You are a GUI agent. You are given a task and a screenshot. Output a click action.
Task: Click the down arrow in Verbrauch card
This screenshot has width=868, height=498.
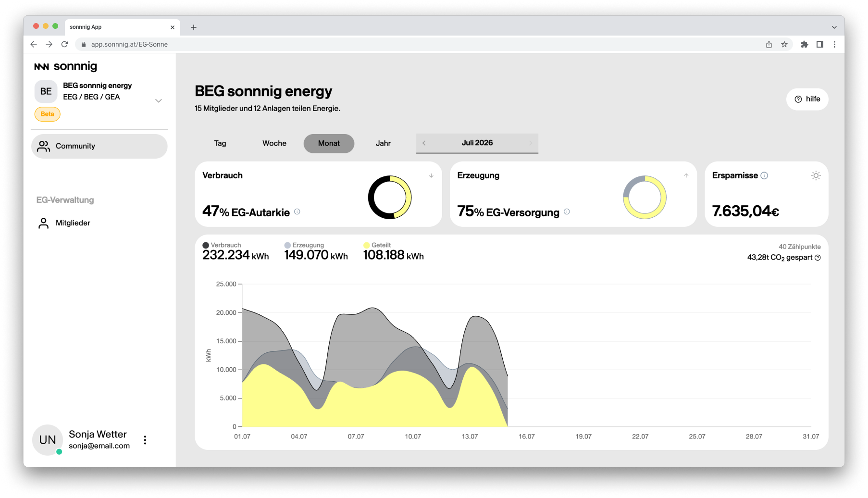431,175
